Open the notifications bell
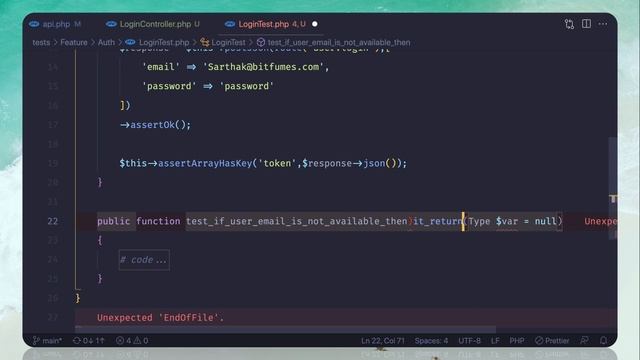The image size is (640, 360). tap(603, 340)
